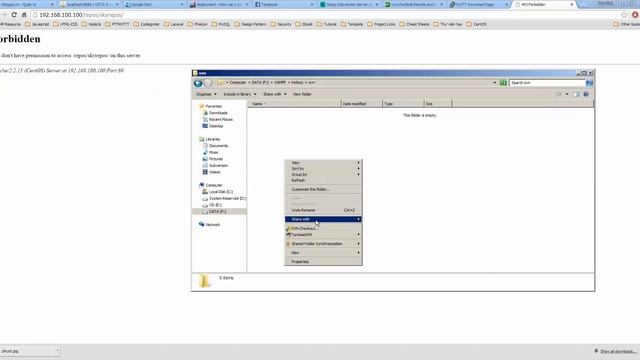Screen dimensions: 640x360
Task: Select Pictures under Libraries
Action: [213, 159]
